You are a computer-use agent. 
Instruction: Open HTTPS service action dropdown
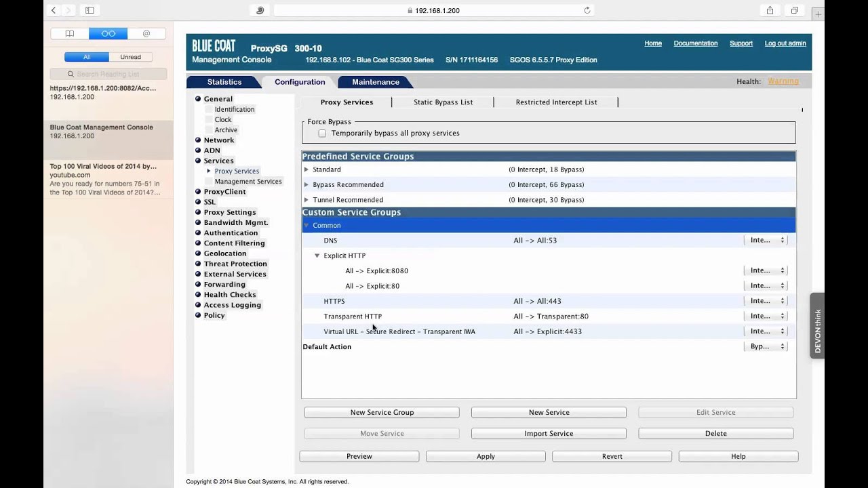click(x=766, y=301)
